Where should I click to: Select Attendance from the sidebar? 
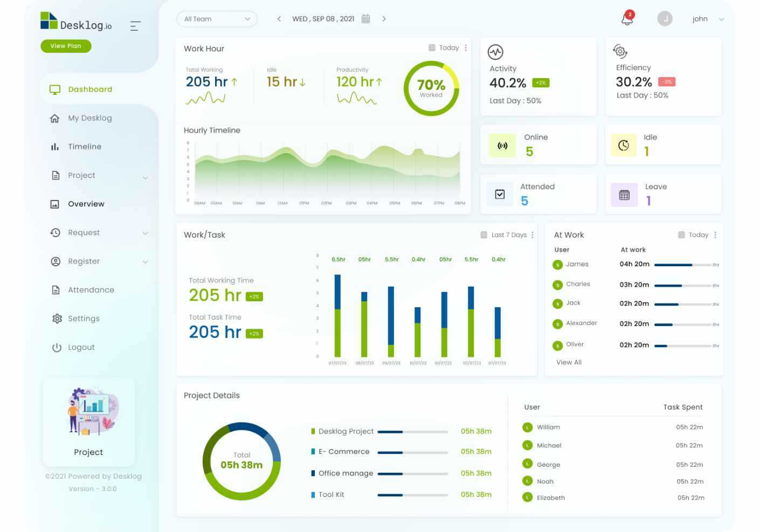click(91, 290)
